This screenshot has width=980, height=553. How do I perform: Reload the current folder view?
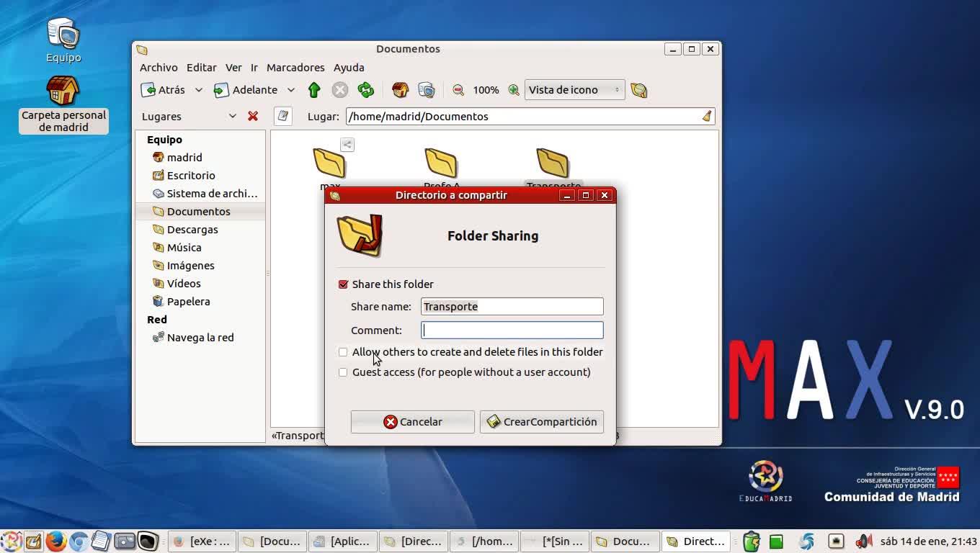(366, 90)
